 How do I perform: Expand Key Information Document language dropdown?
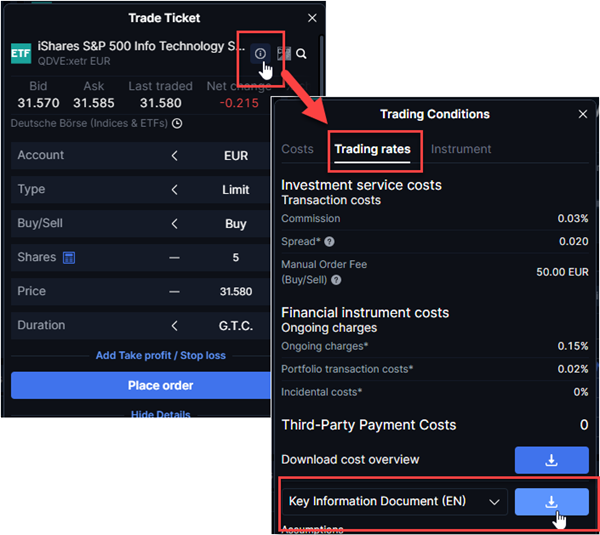pyautogui.click(x=491, y=501)
